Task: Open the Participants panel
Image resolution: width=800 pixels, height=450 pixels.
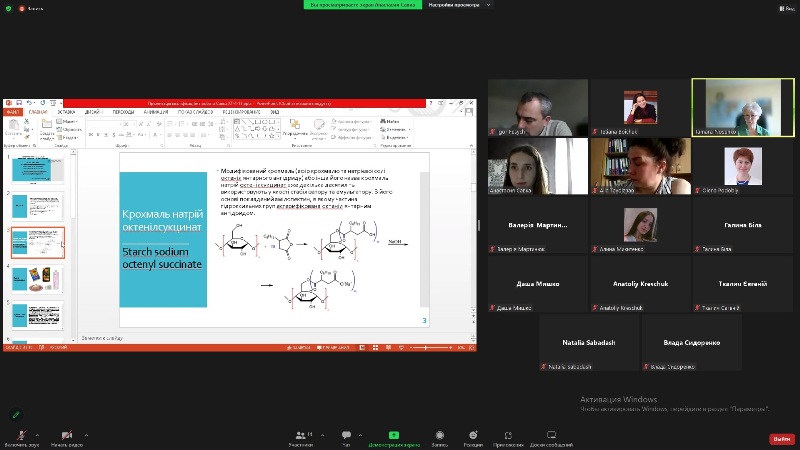Action: 301,438
